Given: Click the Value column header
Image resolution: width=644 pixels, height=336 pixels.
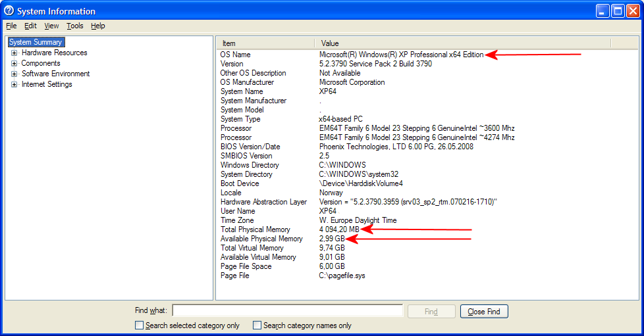Looking at the screenshot, I should 463,43.
